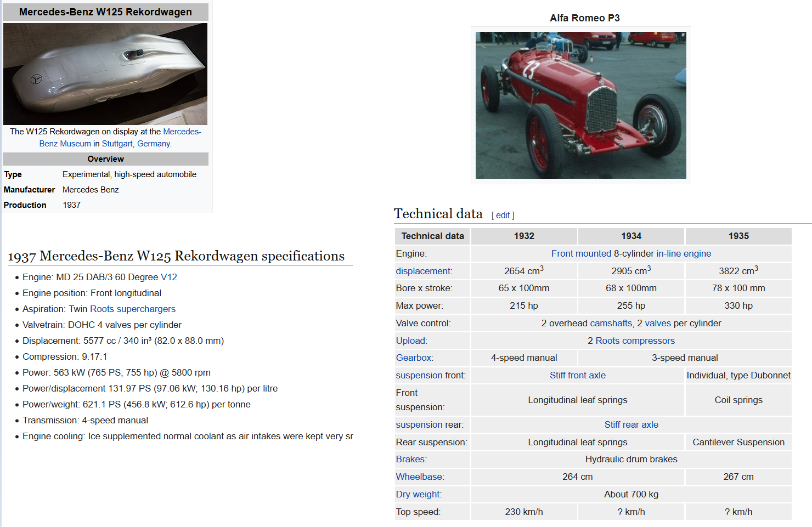The width and height of the screenshot is (812, 527).
Task: Follow the displacement link in the table
Action: coord(423,271)
